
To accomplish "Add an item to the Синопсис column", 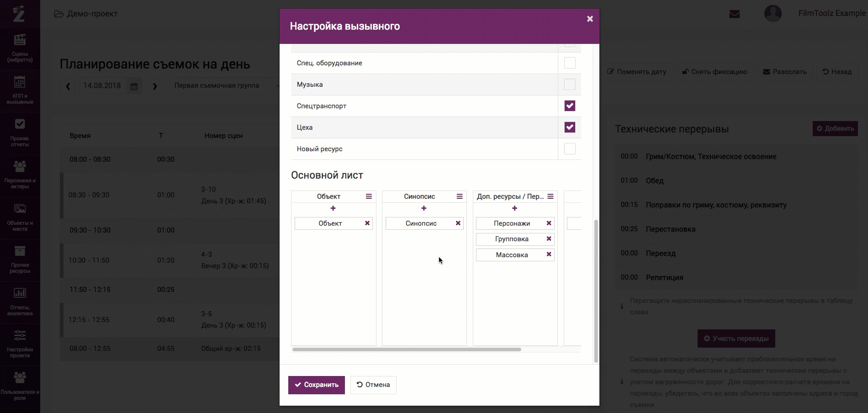I will [424, 208].
